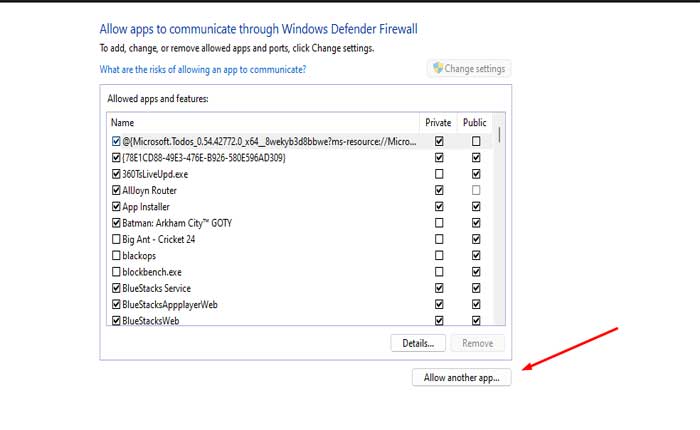The width and height of the screenshot is (700, 430).
Task: Click the shield icon on Change settings
Action: coord(436,69)
